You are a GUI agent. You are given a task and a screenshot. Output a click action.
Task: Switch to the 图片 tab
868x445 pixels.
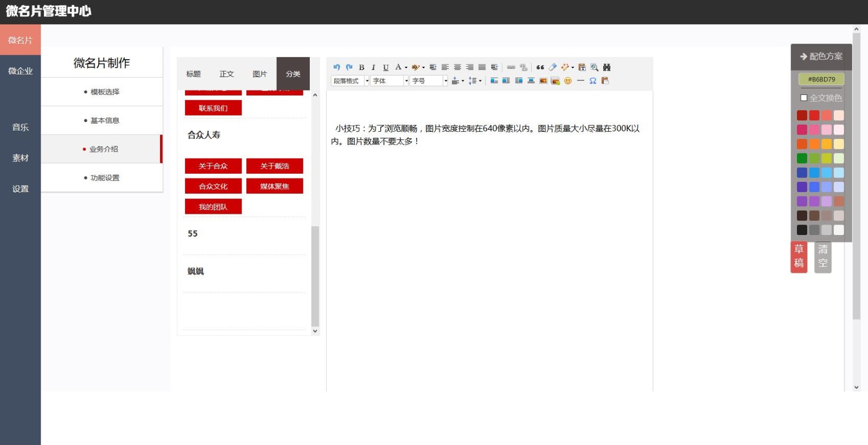[260, 74]
